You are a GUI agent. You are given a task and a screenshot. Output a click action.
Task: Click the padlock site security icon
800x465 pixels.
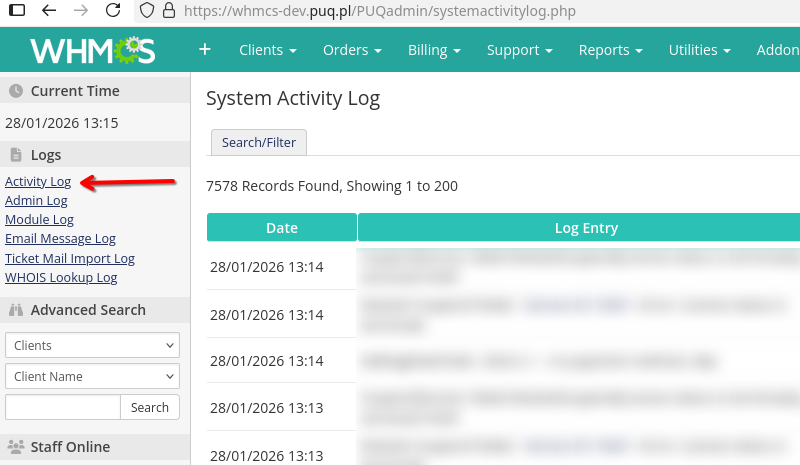click(168, 11)
